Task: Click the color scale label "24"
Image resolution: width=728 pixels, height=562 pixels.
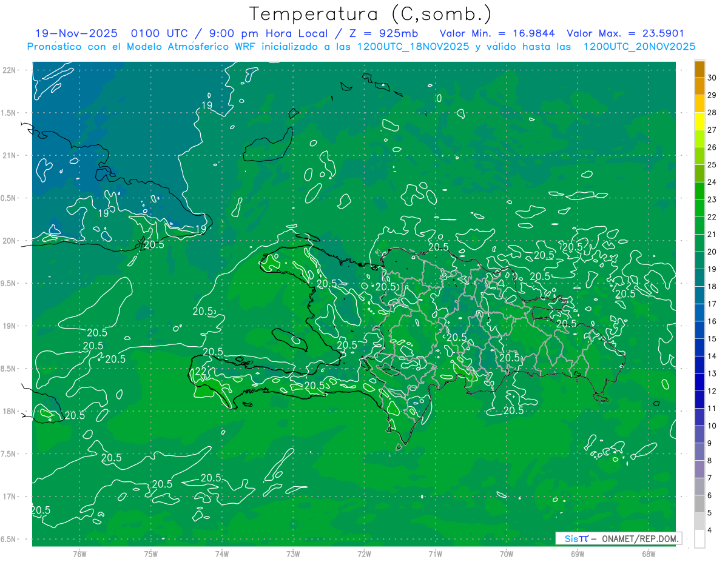Action: pyautogui.click(x=712, y=182)
